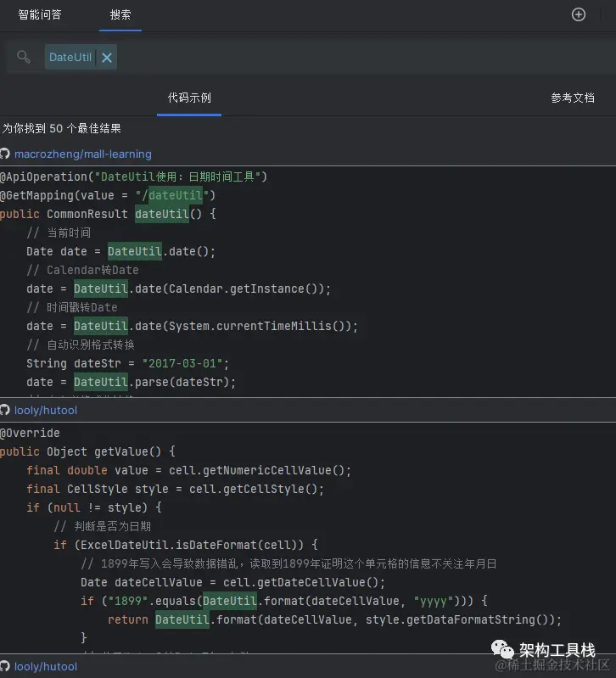Click line public CommonResult dateUtil()
The height and width of the screenshot is (678, 616).
pyautogui.click(x=108, y=214)
